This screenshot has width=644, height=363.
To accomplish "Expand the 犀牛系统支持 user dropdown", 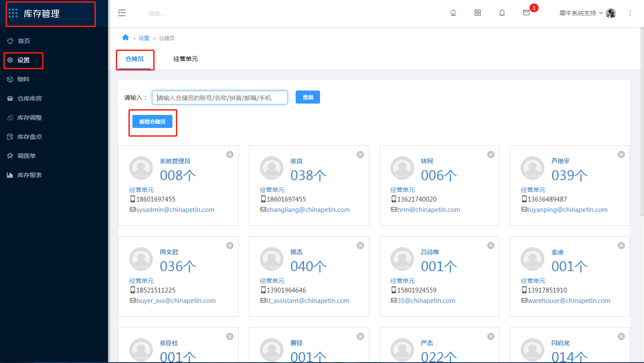I will [581, 13].
